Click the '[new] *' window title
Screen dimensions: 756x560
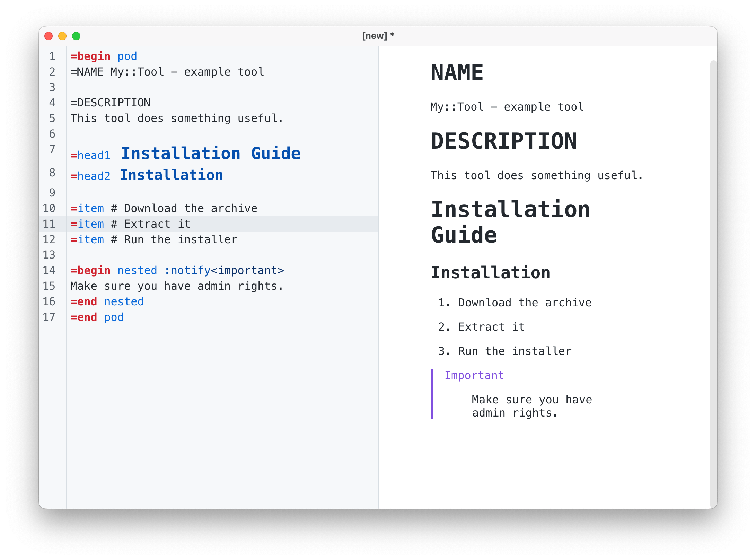[x=378, y=36]
